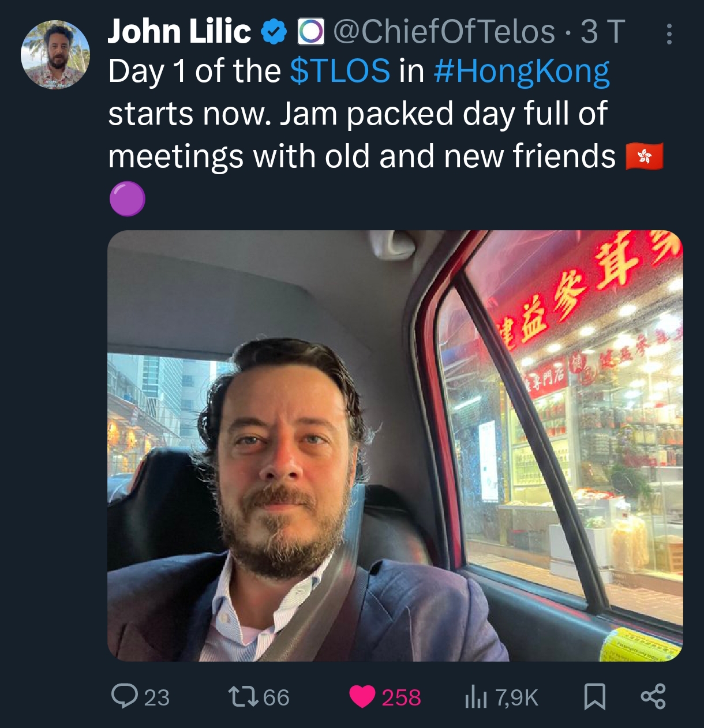The width and height of the screenshot is (704, 728).
Task: Click the blue verified badge
Action: pyautogui.click(x=275, y=32)
